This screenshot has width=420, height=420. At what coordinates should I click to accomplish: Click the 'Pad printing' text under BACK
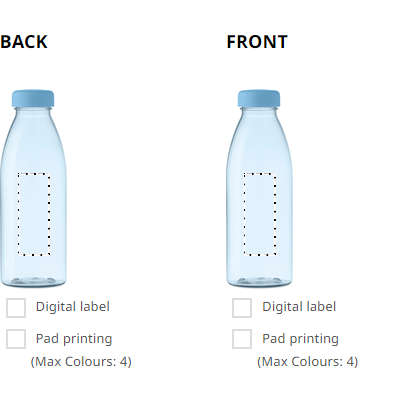click(74, 339)
